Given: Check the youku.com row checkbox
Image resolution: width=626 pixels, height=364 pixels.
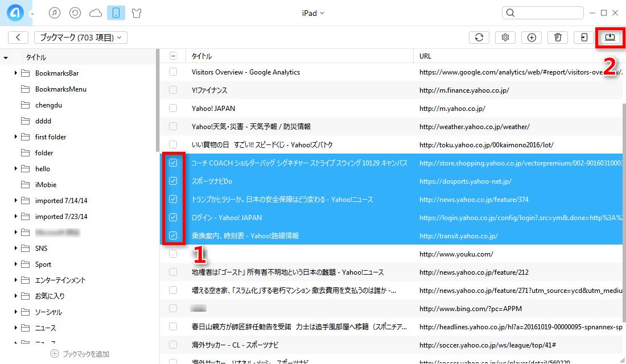Looking at the screenshot, I should (173, 254).
